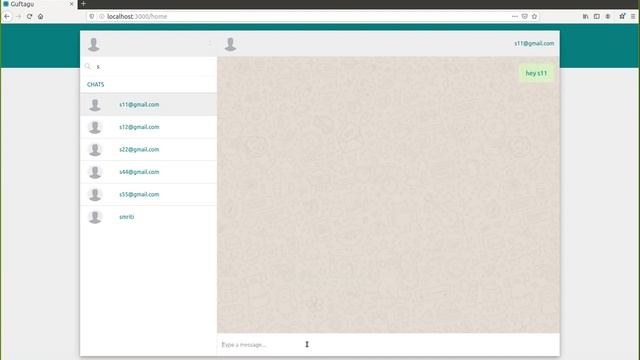Open a new tab with the plus icon
The image size is (640, 360).
[x=83, y=4]
